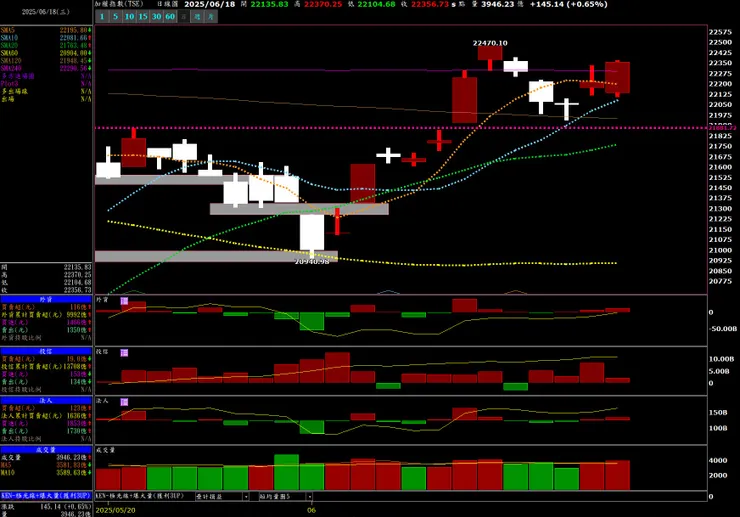Switch chart to 15-minute timeframe
This screenshot has width=740, height=517.
(143, 17)
